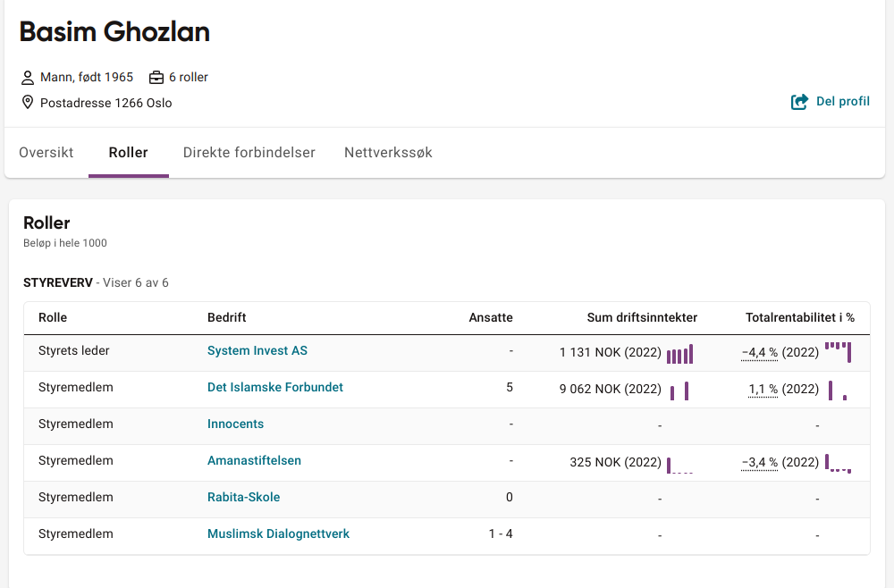Click the person icon beside Mann, født 1965

click(x=28, y=78)
